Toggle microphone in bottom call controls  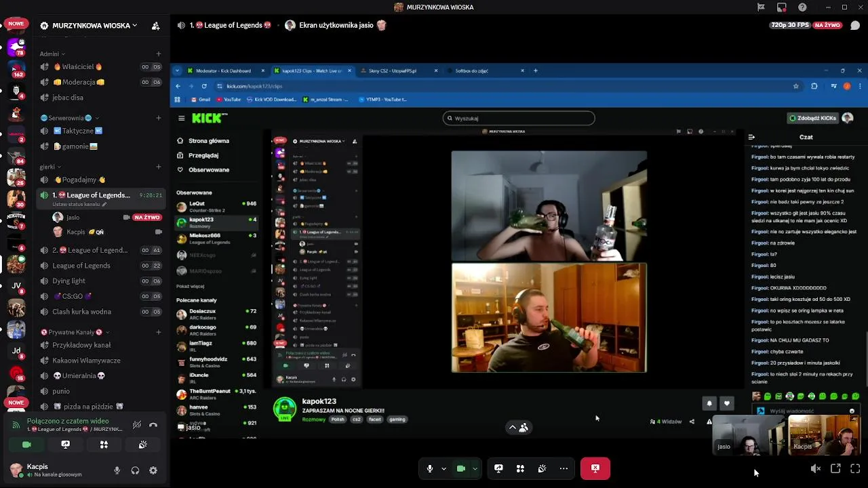click(x=429, y=468)
